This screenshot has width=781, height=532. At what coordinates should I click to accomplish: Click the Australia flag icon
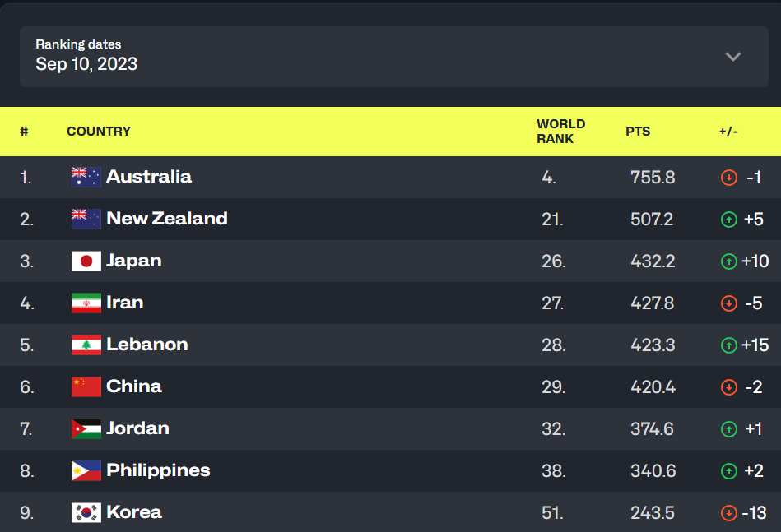(86, 177)
